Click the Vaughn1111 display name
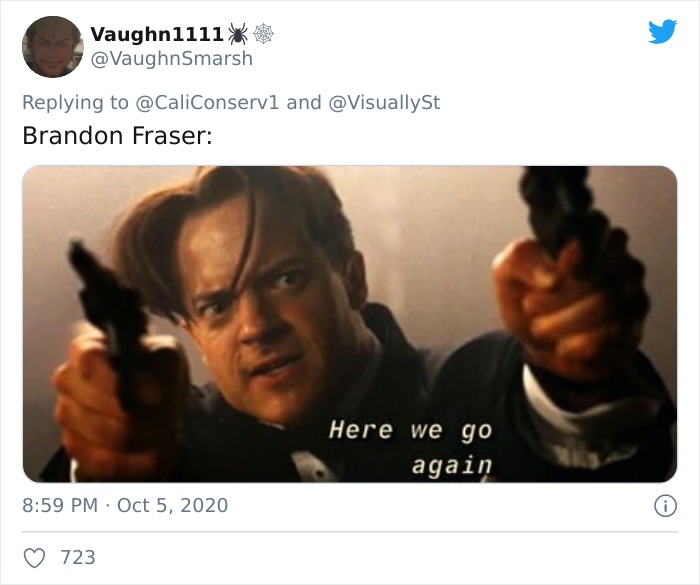700x585 pixels. click(157, 34)
